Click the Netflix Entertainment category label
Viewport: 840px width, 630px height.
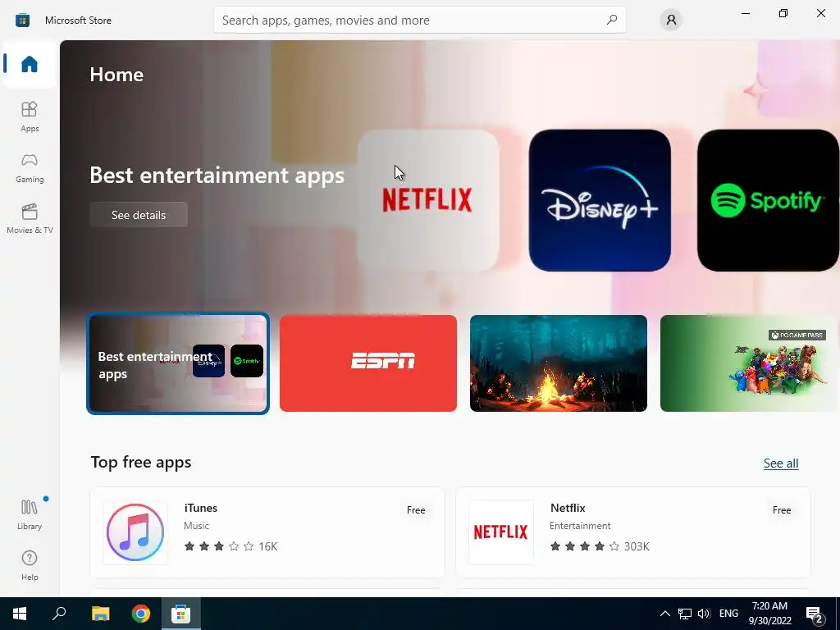[x=580, y=526]
